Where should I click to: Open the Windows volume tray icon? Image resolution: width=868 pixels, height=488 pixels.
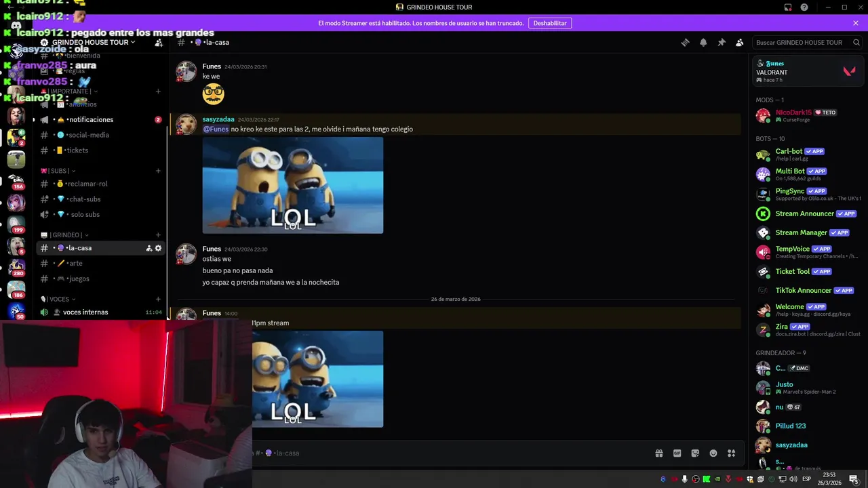click(x=793, y=479)
